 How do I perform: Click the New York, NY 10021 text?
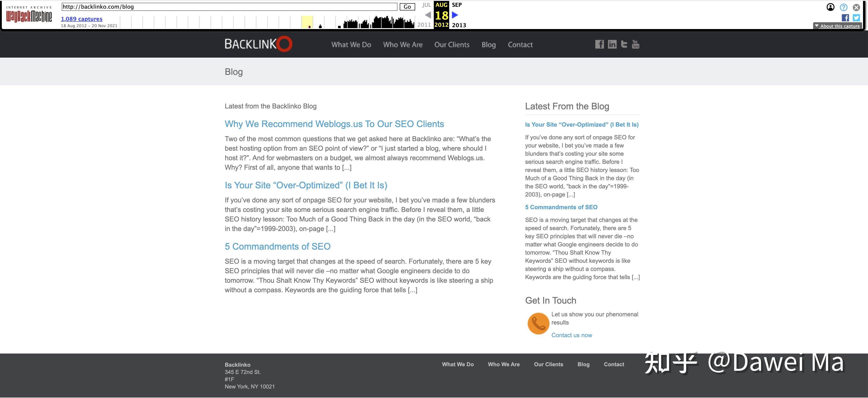click(250, 387)
